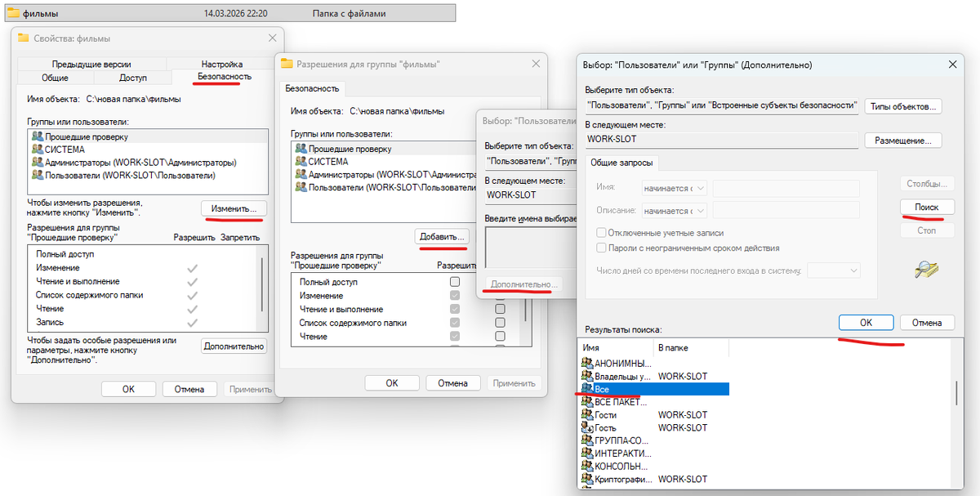This screenshot has height=496, width=980.
Task: Click the ВСЕ ПАКЕТ... result icon
Action: pos(586,402)
